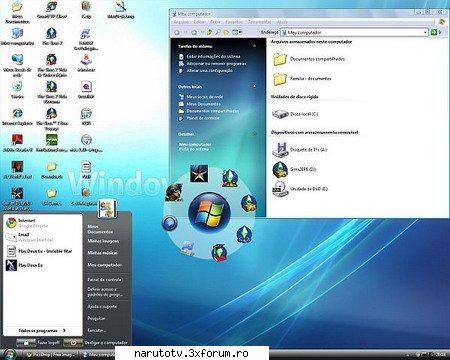Select Painel de controle in Start menu
This screenshot has height=360, width=450.
(104, 280)
